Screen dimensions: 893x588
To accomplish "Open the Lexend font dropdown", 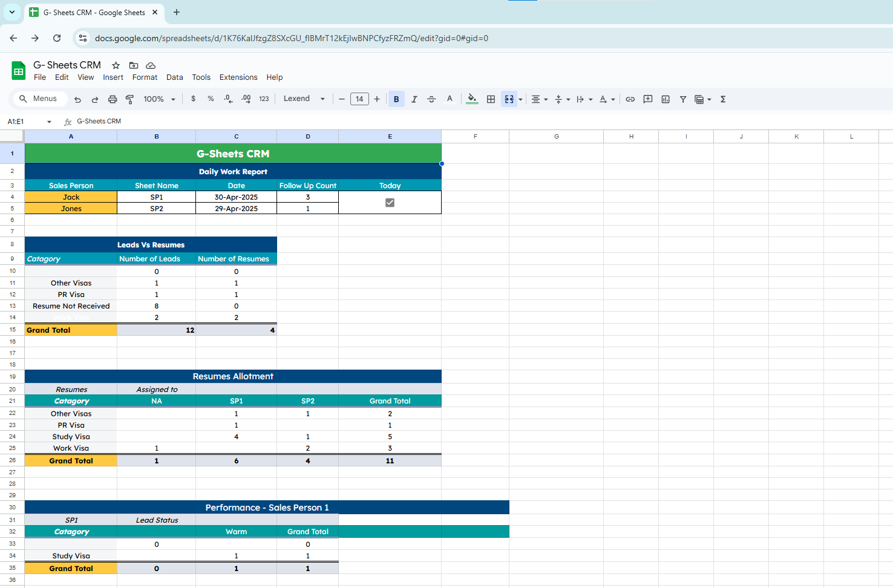I will coord(304,99).
